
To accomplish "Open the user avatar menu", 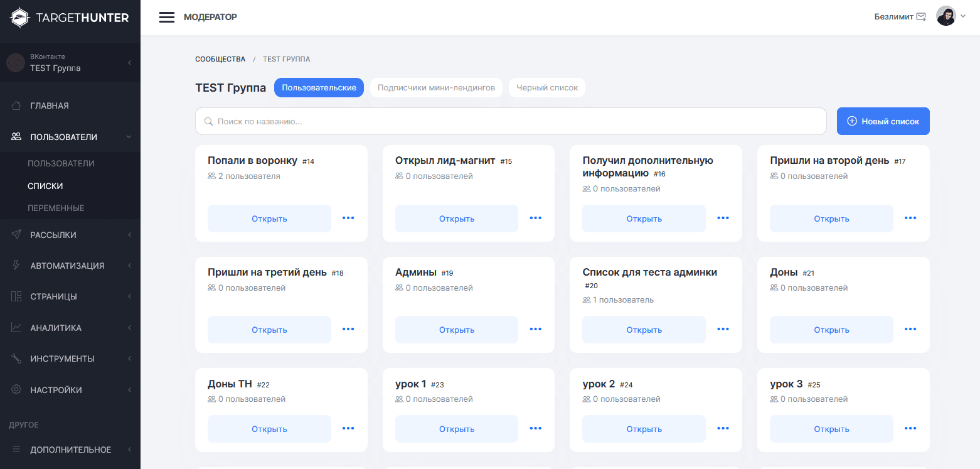I will (x=950, y=17).
